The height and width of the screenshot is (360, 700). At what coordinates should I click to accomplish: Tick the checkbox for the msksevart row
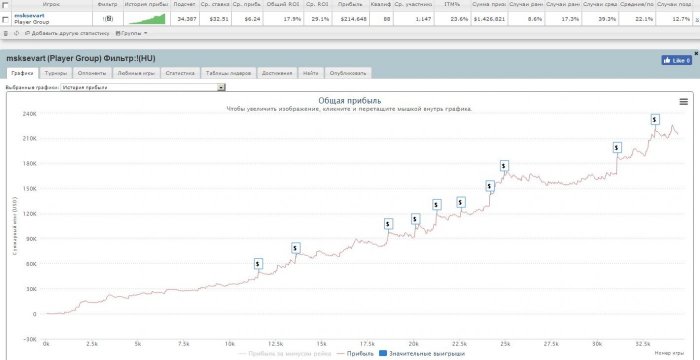click(5, 19)
